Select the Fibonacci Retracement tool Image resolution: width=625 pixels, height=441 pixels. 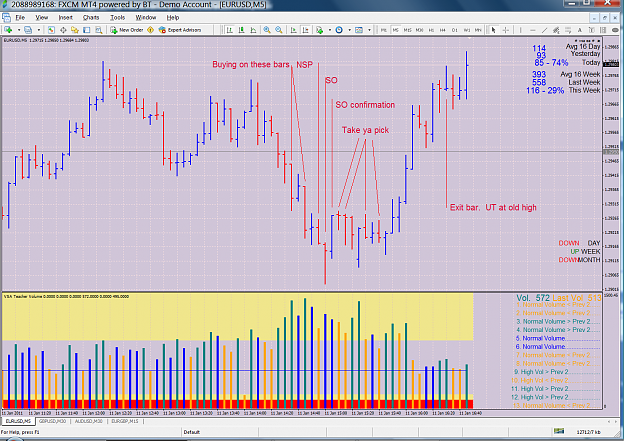pos(568,30)
